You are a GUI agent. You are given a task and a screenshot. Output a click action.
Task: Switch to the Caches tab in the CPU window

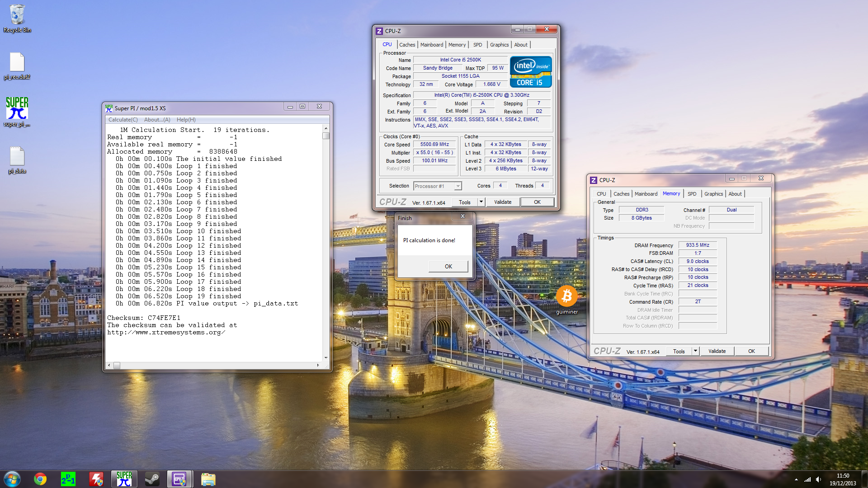tap(407, 45)
